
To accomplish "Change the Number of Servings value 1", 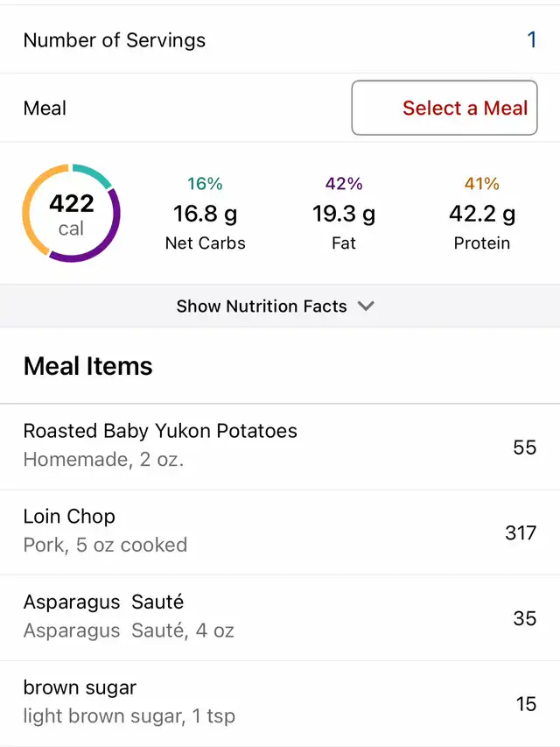I will point(531,40).
